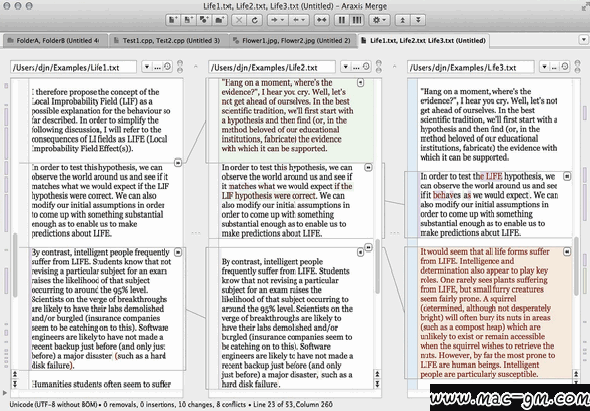Click lower merge icon beside 'By contrast' in Life2
Image resolution: width=590 pixels, height=411 pixels.
point(360,252)
